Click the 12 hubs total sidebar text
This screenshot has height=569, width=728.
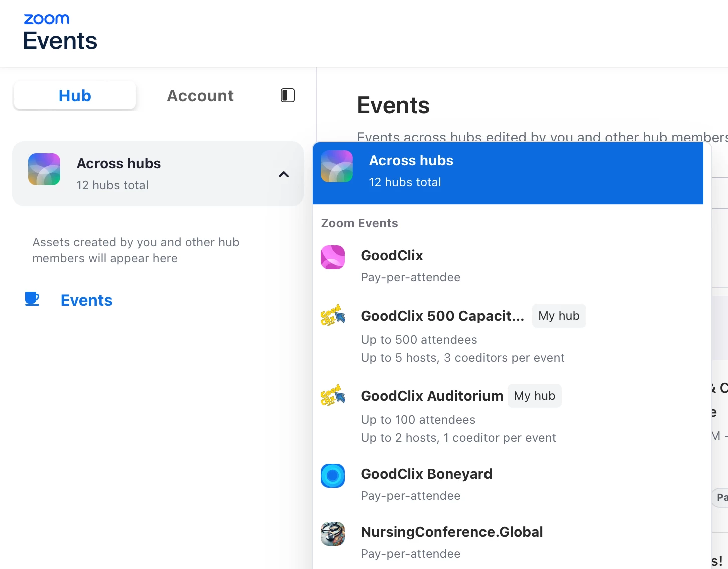(112, 185)
